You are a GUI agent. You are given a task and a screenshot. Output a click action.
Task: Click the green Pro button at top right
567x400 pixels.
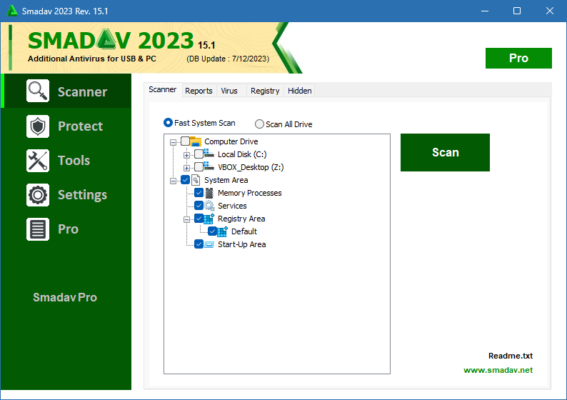point(519,58)
